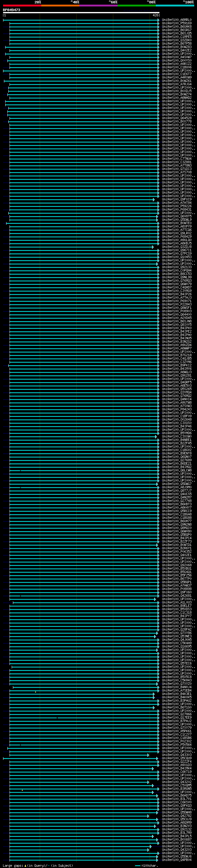Open hit UniRef100_C3XXW0
197x868 pixels.
click(176, 436)
